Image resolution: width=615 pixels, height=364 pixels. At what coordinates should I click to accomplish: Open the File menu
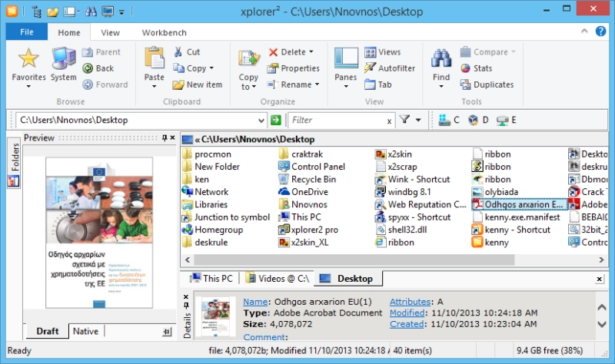coord(27,32)
